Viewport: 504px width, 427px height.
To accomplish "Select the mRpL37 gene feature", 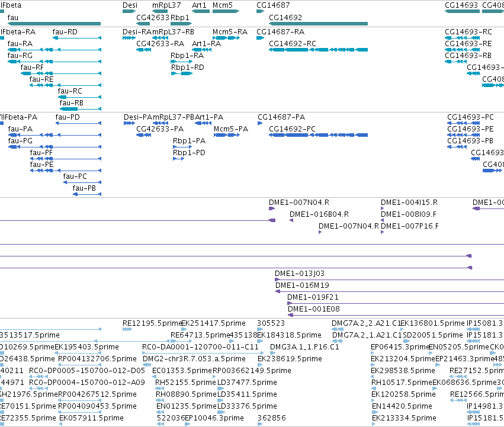I will [x=160, y=11].
